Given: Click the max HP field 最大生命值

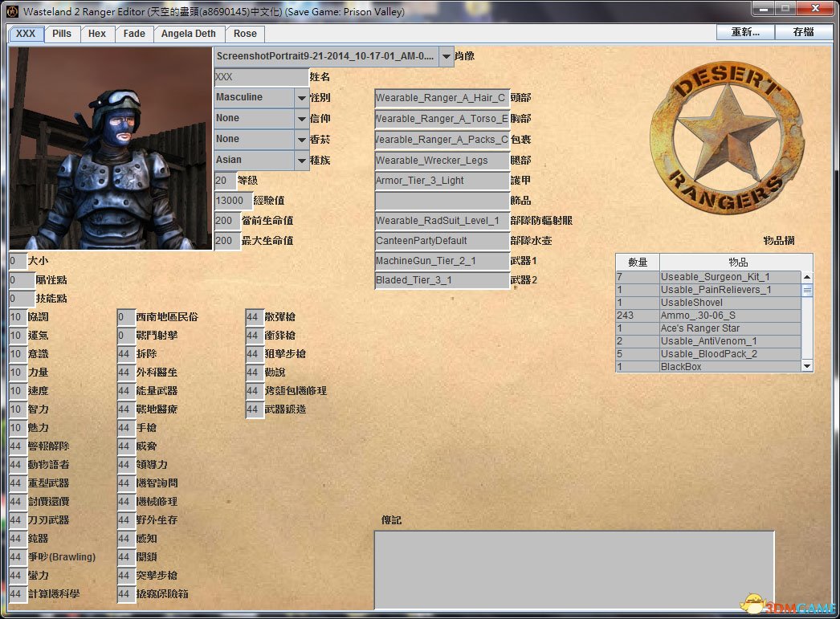Looking at the screenshot, I should (226, 240).
